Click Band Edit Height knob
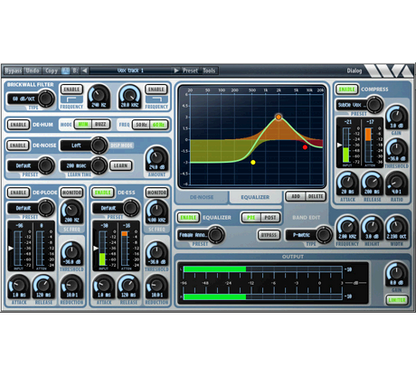The height and width of the screenshot is (376, 416). [x=372, y=228]
